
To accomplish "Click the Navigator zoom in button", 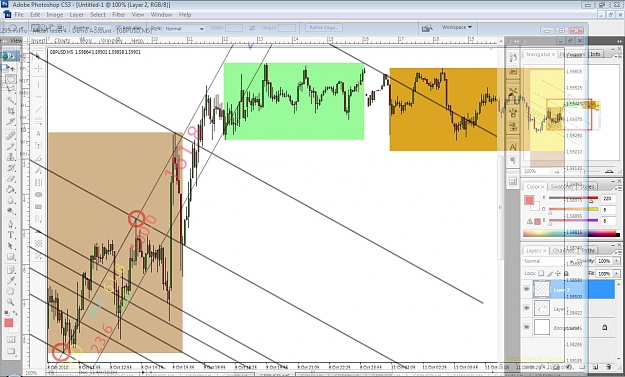I will point(609,171).
